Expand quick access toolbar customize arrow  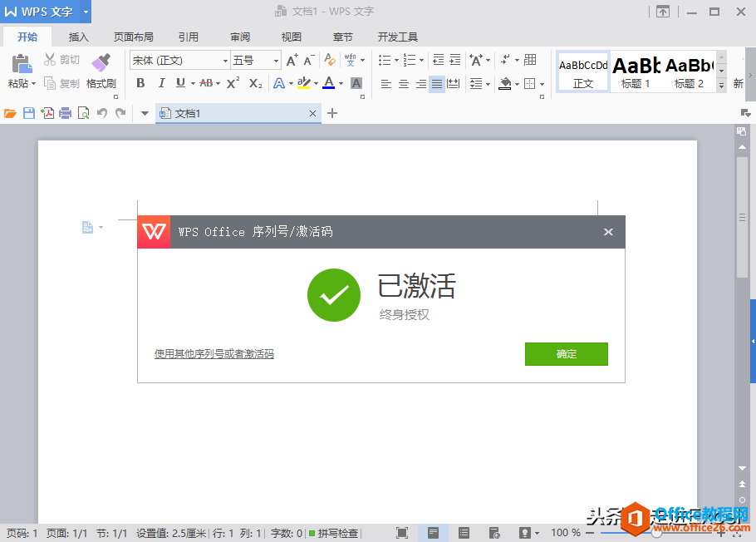pos(145,113)
